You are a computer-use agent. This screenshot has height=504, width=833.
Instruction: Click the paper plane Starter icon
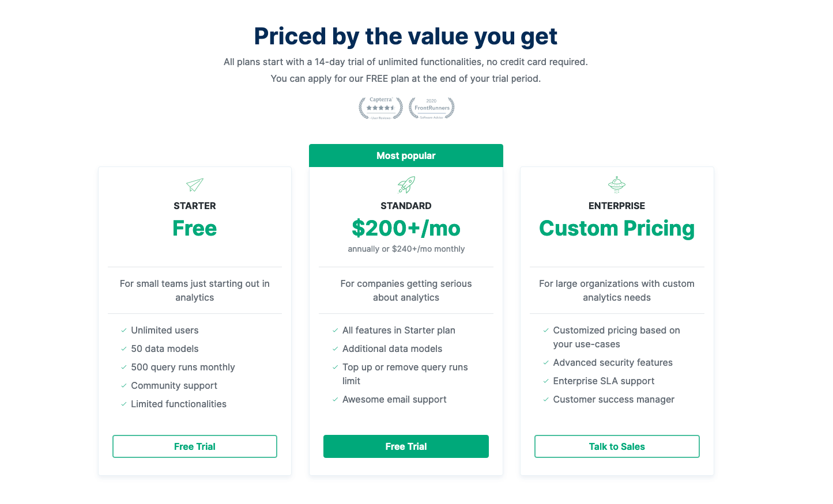tap(195, 185)
